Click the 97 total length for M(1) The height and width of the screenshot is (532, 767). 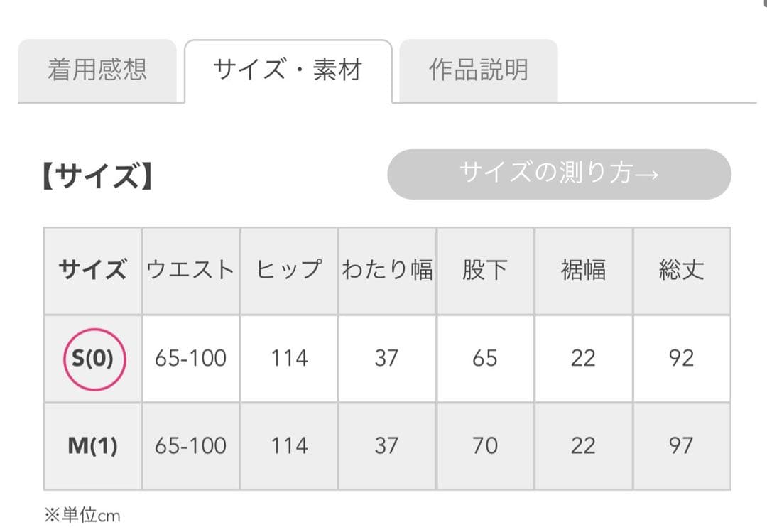tap(682, 446)
